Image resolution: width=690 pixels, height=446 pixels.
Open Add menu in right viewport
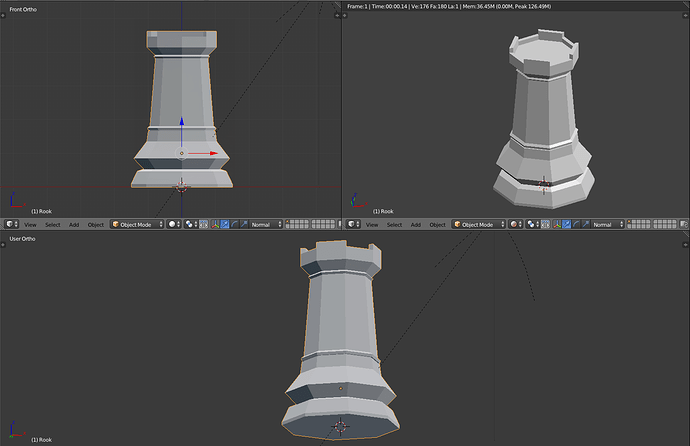tap(416, 225)
